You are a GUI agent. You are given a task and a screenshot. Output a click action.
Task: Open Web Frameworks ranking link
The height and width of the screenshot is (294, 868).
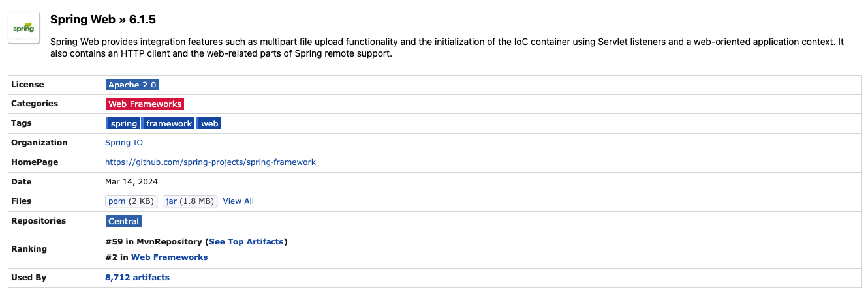169,257
